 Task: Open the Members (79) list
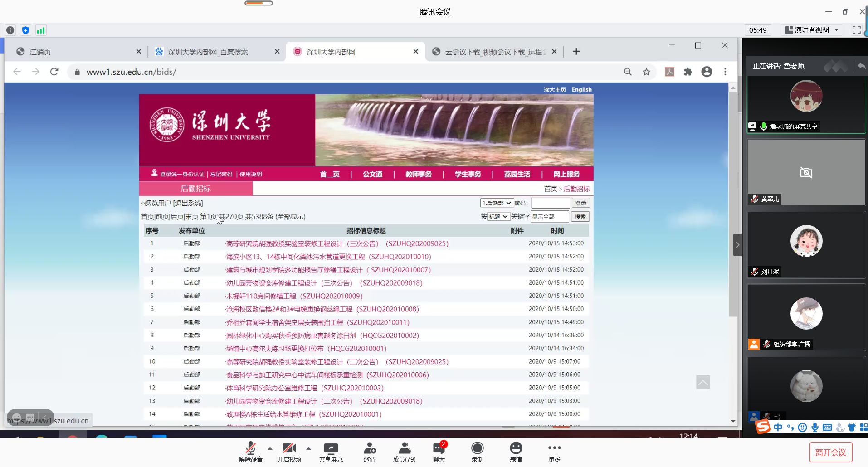pos(404,449)
